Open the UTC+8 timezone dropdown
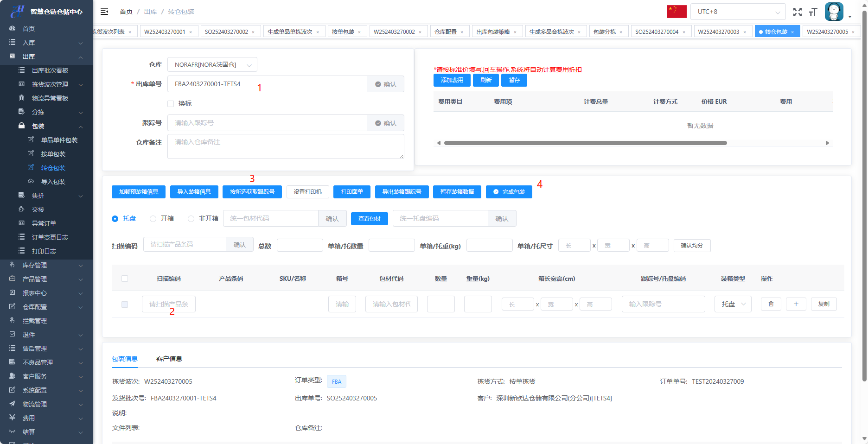Screen dimensions: 868x444 (738, 12)
